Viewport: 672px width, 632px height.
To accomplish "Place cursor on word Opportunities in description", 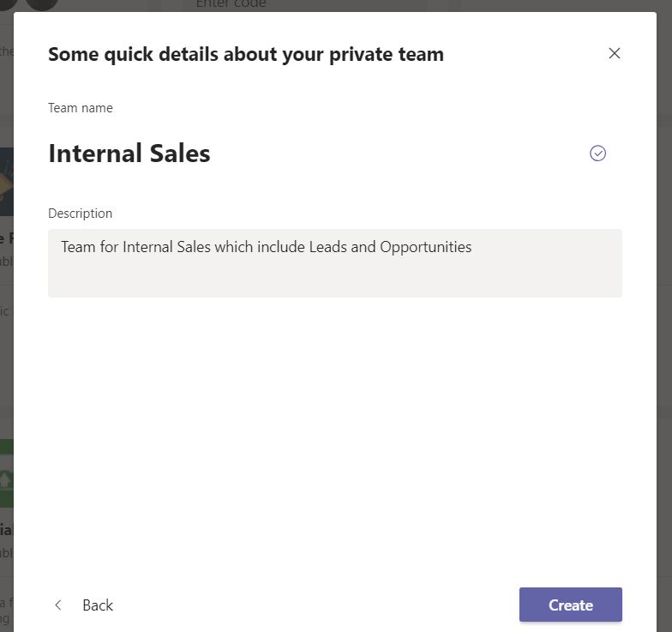I will point(425,247).
